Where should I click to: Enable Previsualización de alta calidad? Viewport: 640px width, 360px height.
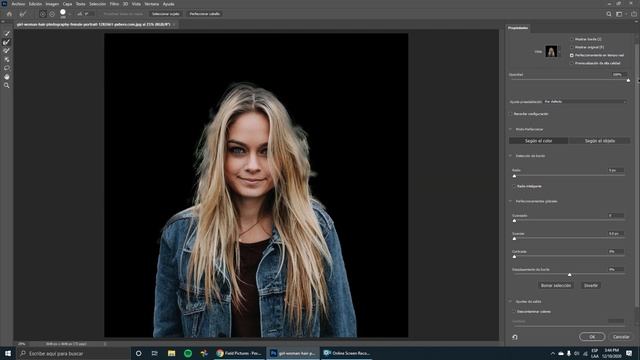point(571,63)
